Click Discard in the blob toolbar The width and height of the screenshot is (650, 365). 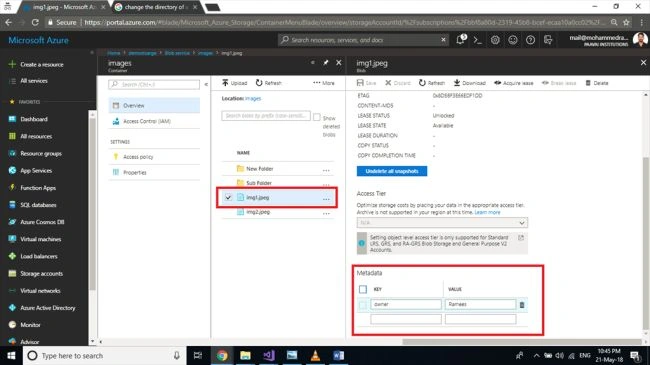pos(398,83)
